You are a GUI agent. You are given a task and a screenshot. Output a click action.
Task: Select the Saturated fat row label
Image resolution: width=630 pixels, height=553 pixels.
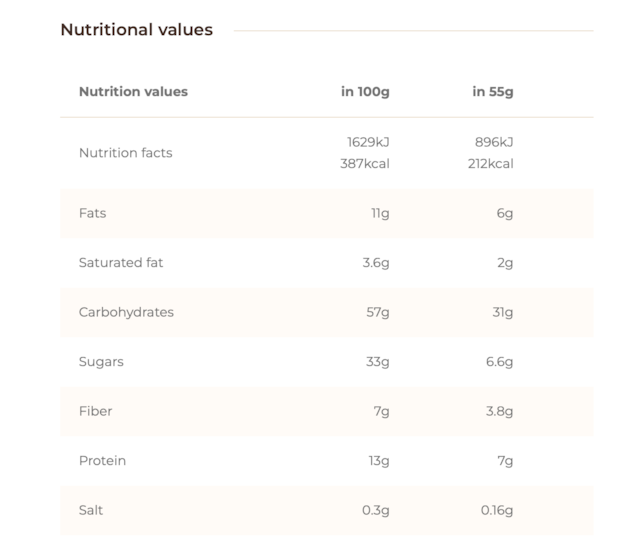point(121,262)
